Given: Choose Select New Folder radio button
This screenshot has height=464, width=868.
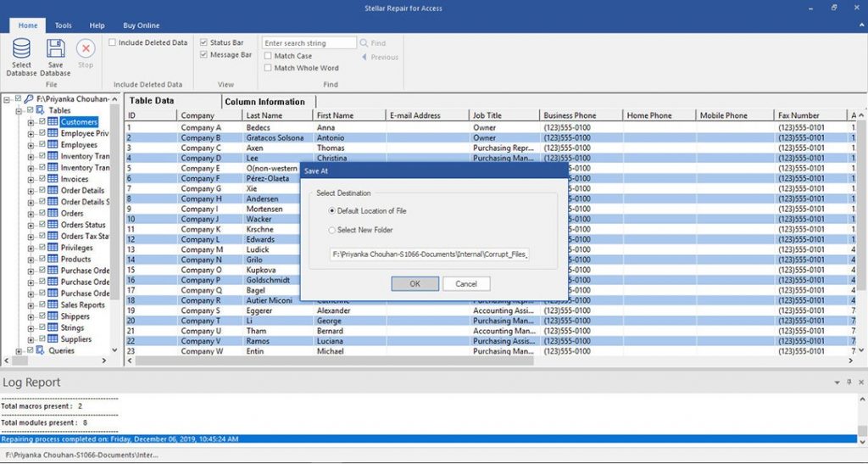Looking at the screenshot, I should (x=332, y=230).
